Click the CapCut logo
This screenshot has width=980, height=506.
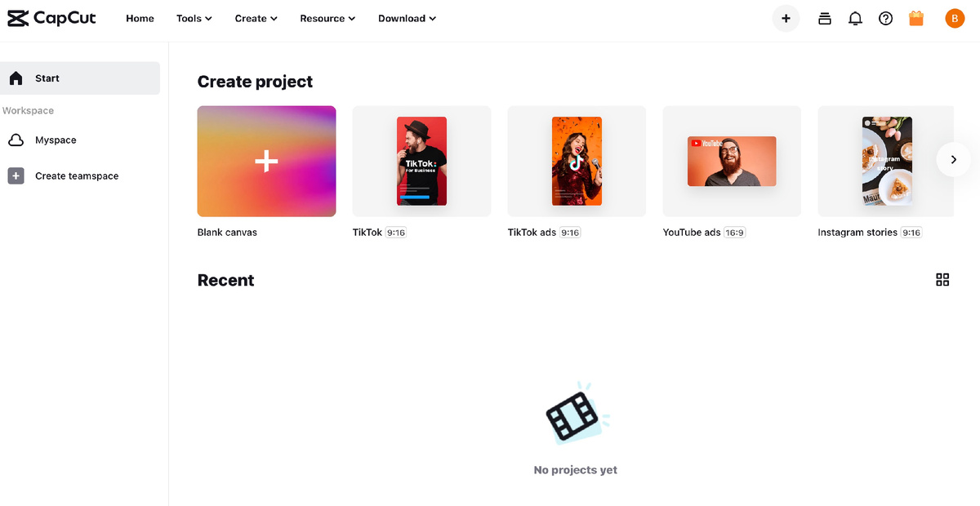point(52,18)
